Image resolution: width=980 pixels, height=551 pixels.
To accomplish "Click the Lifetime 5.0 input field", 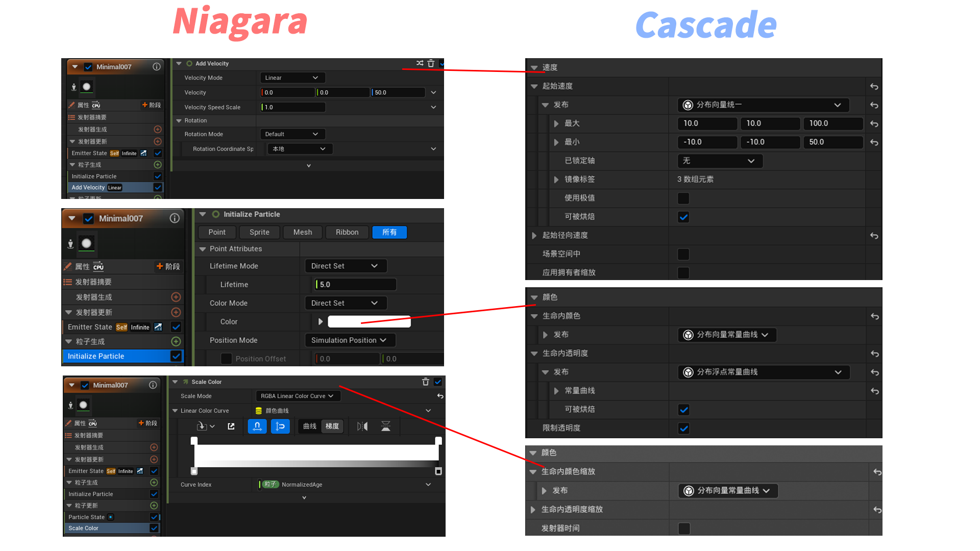I will tap(355, 284).
